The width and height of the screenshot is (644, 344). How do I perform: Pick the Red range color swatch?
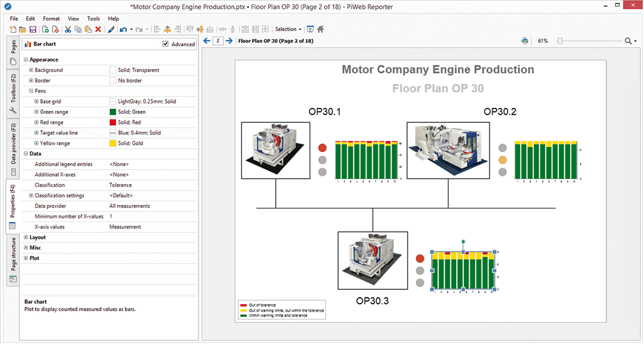(x=113, y=122)
